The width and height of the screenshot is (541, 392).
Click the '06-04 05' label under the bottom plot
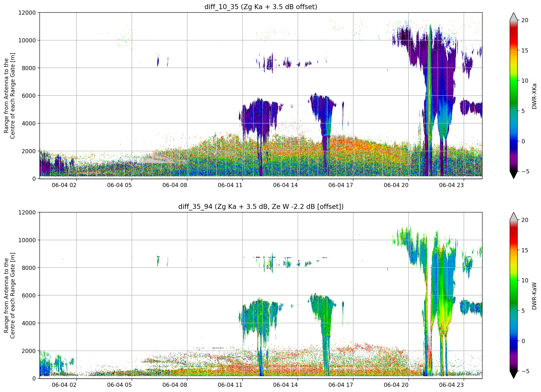click(120, 385)
